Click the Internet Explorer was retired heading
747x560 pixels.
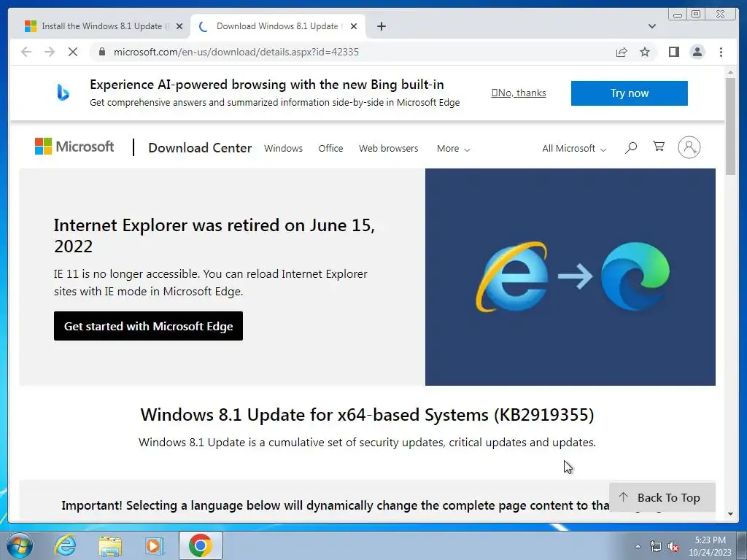coord(214,236)
